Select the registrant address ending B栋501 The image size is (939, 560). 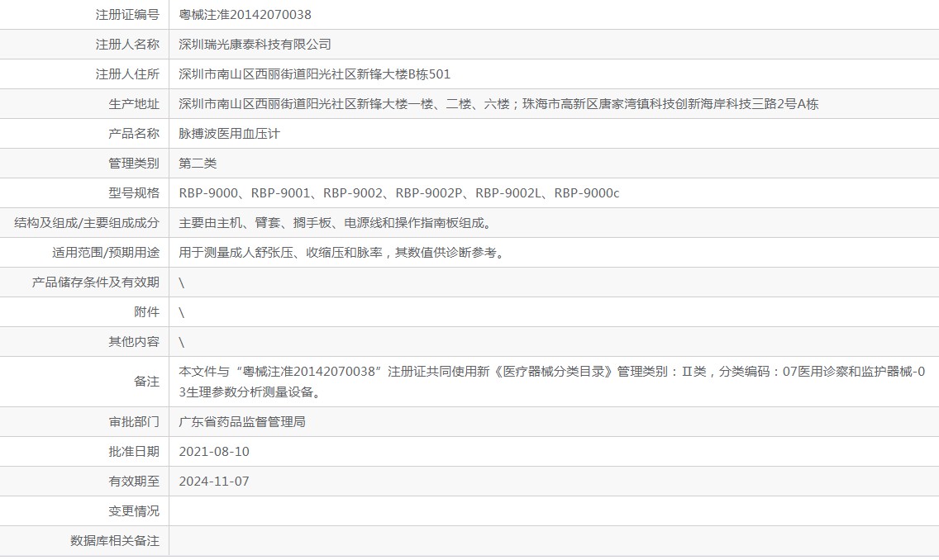[314, 74]
